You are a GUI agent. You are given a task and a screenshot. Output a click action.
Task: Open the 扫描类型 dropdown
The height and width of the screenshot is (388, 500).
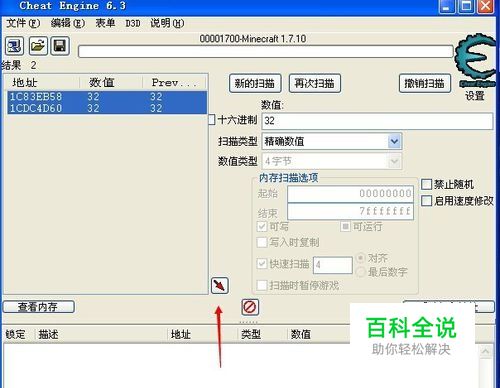coord(394,141)
